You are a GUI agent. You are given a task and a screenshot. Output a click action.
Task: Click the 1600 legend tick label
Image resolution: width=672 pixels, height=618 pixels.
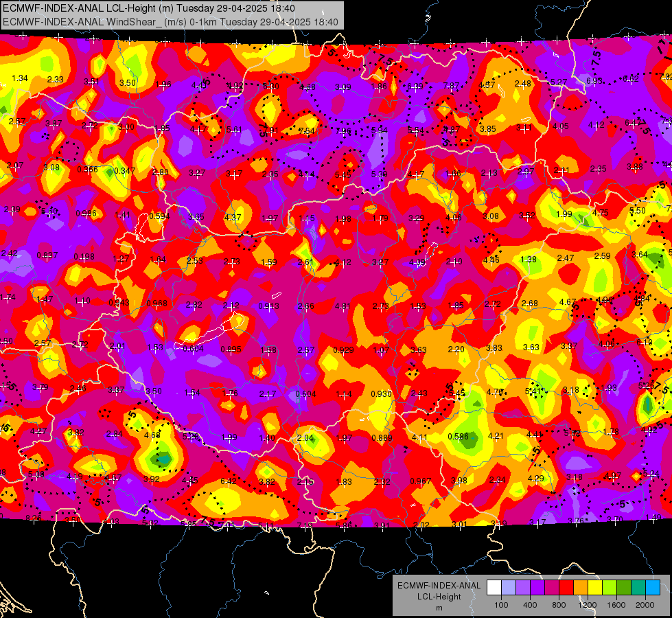[x=616, y=605]
